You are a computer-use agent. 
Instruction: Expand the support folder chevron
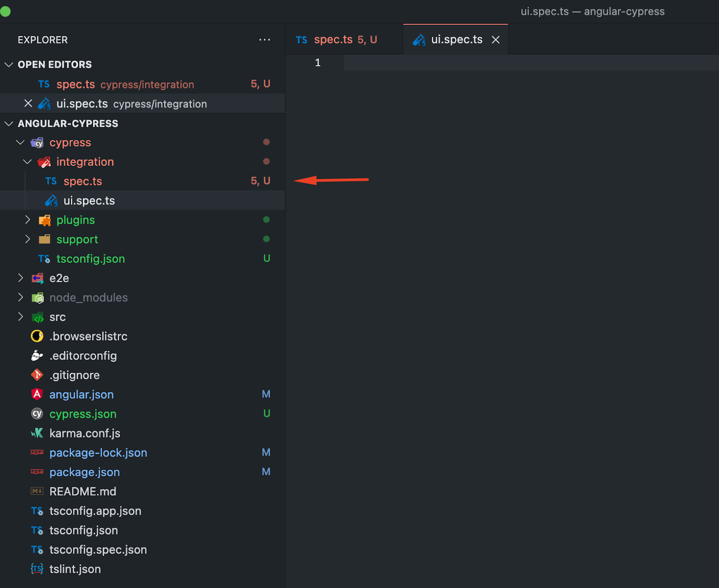[x=27, y=239]
